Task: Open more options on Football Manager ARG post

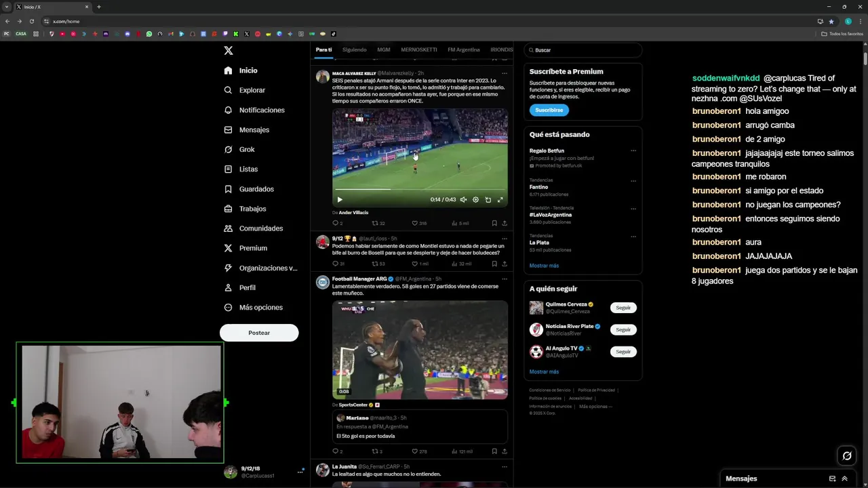Action: pyautogui.click(x=504, y=279)
